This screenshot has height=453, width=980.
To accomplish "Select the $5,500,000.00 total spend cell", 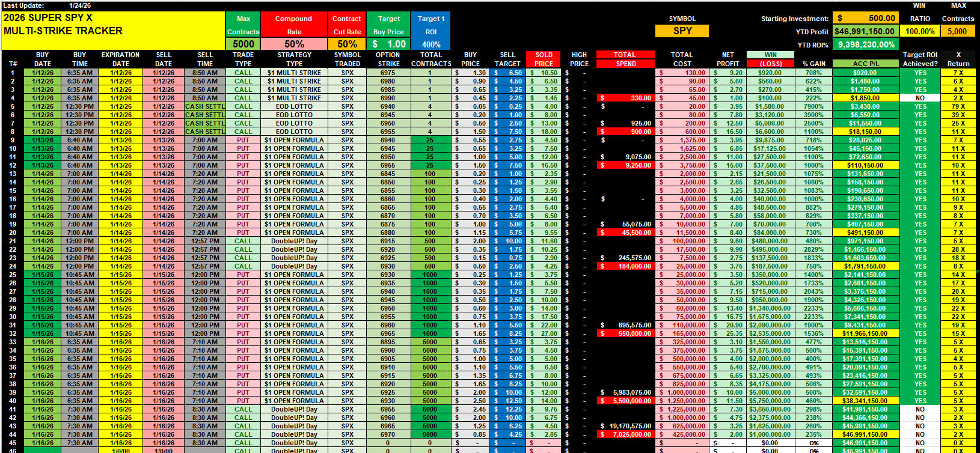I will (625, 401).
